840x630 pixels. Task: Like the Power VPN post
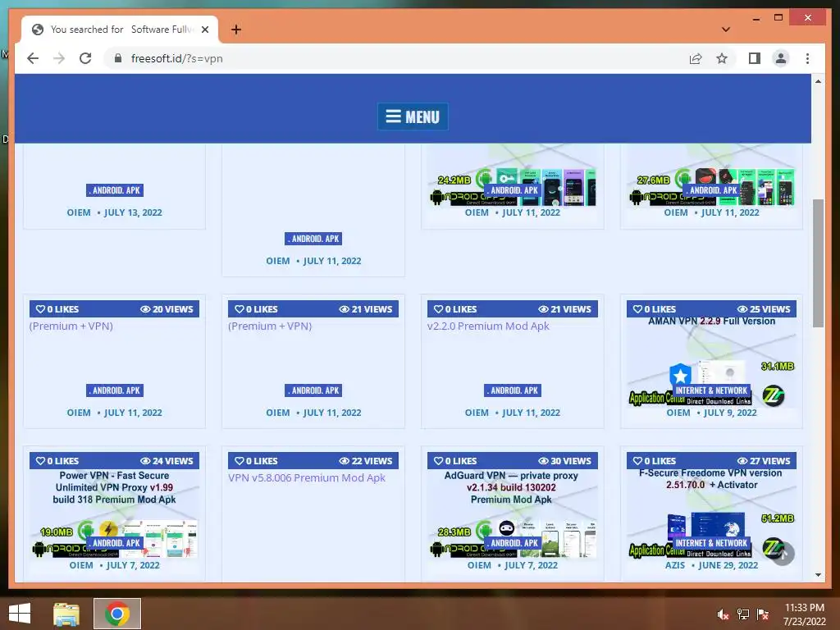pos(57,461)
